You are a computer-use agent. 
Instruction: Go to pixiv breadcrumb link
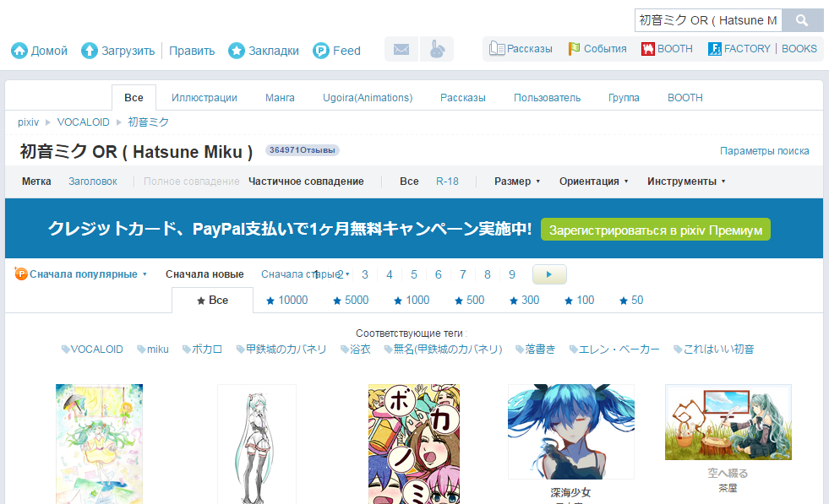pos(28,122)
